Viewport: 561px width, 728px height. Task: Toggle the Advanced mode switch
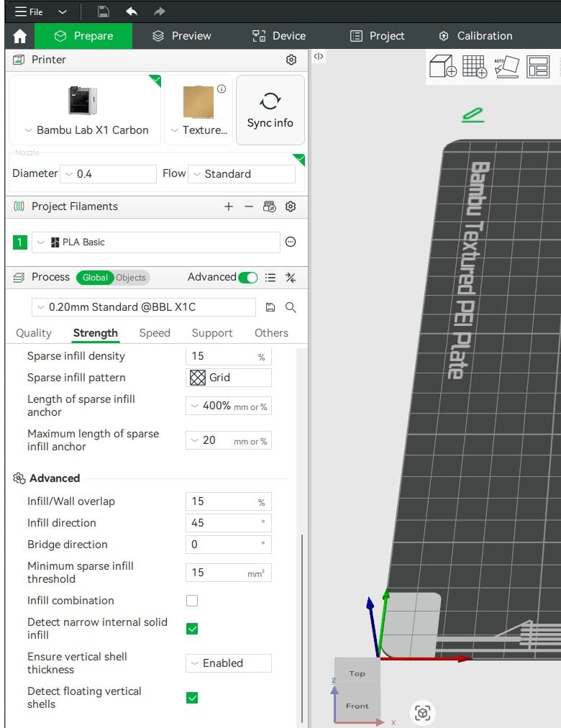248,278
